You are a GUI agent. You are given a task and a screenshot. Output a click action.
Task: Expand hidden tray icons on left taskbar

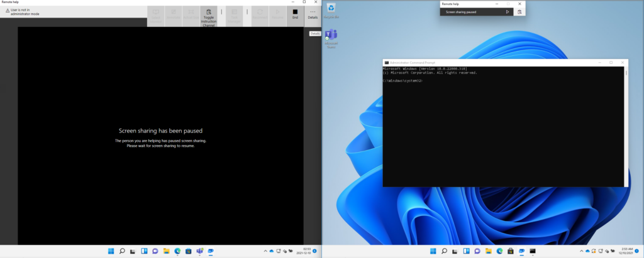click(x=265, y=251)
